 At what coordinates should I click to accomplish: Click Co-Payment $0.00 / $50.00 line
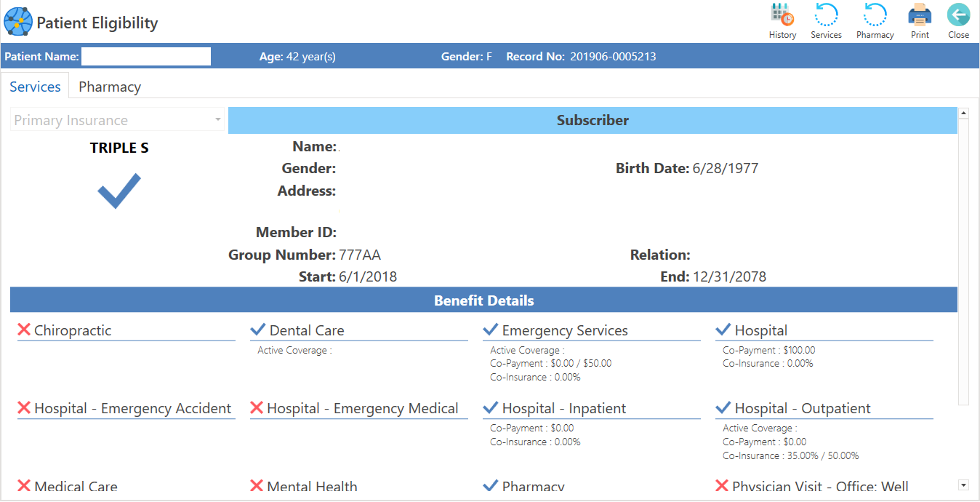pos(551,363)
